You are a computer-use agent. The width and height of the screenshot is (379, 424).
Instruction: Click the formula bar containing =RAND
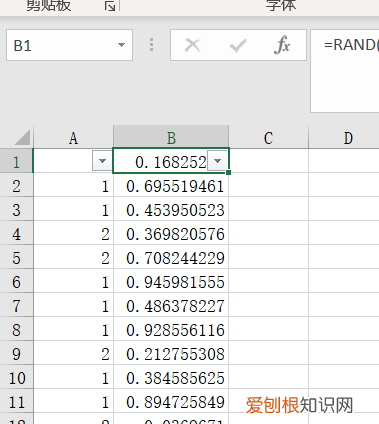pyautogui.click(x=345, y=71)
